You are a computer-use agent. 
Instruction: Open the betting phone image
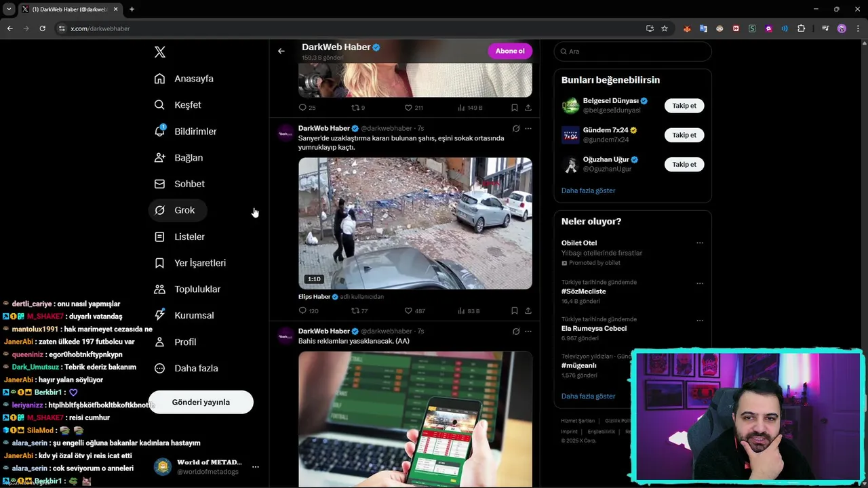pyautogui.click(x=415, y=419)
